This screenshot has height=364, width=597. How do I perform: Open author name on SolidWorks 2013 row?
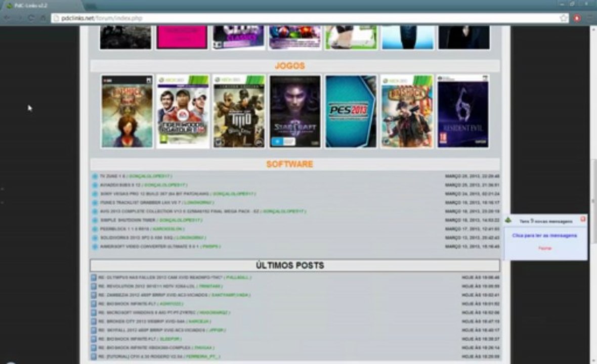pos(191,238)
